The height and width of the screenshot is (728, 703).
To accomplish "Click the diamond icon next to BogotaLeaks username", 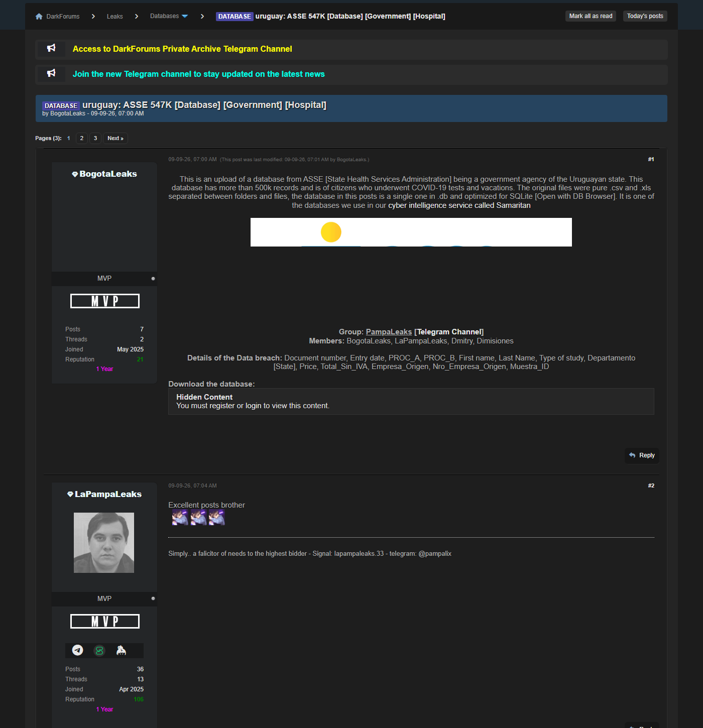I will [75, 174].
